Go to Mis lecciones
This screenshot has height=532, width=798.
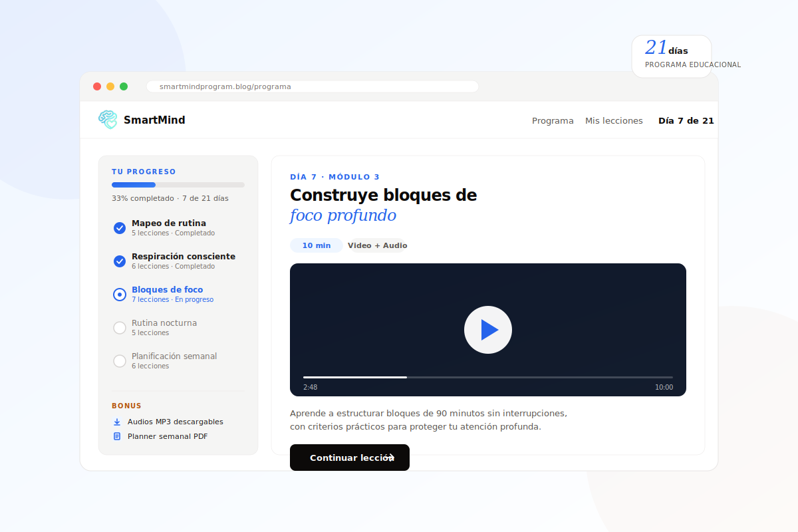coord(614,120)
